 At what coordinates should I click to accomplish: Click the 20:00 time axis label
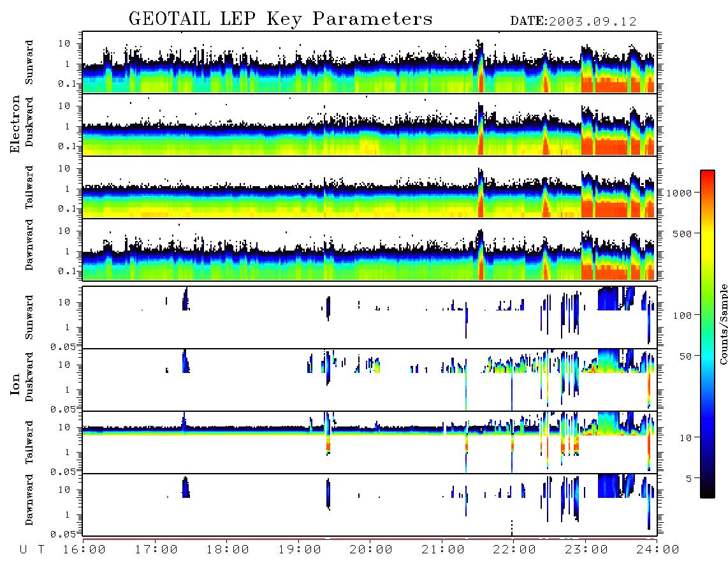coord(371,550)
